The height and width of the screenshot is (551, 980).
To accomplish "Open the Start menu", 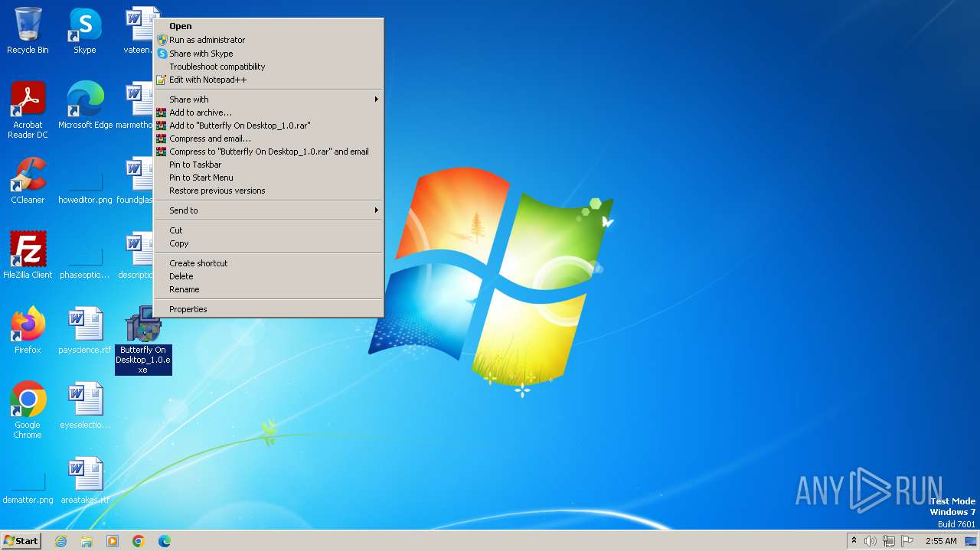I will [21, 541].
